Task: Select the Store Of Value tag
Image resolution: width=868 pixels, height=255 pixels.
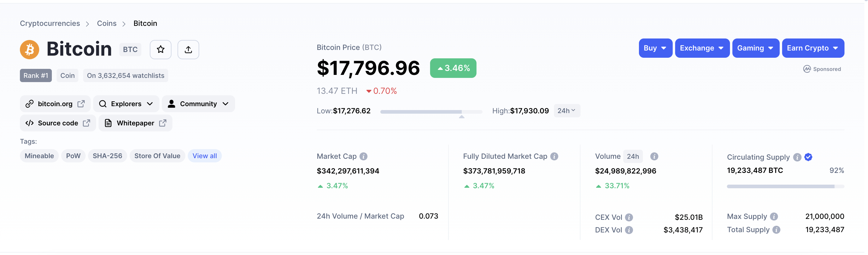Action: 157,156
